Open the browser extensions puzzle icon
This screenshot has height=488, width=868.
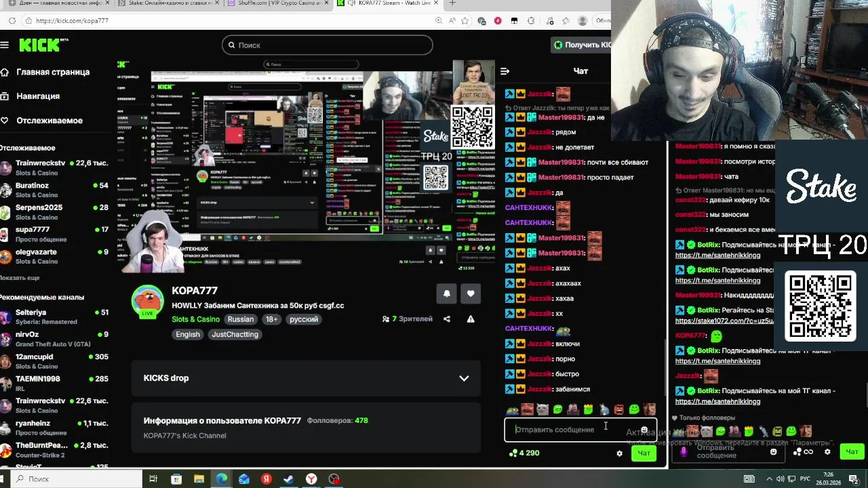(x=530, y=21)
